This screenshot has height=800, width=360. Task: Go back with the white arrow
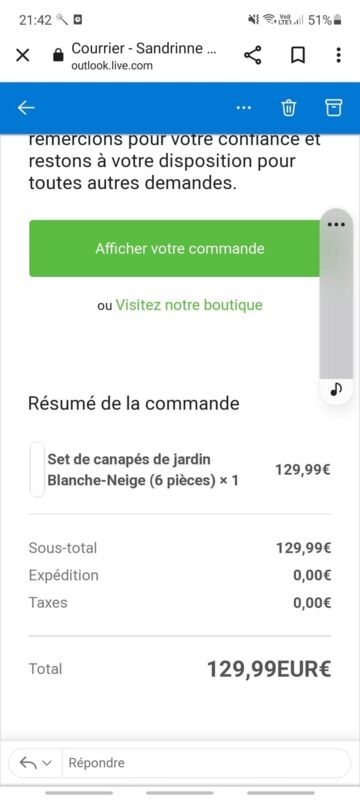pyautogui.click(x=26, y=108)
